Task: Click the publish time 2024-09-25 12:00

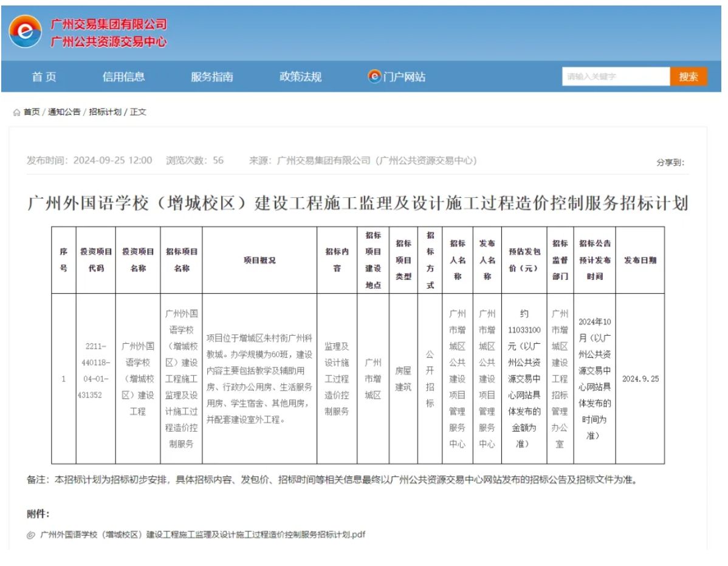Action: [x=89, y=160]
